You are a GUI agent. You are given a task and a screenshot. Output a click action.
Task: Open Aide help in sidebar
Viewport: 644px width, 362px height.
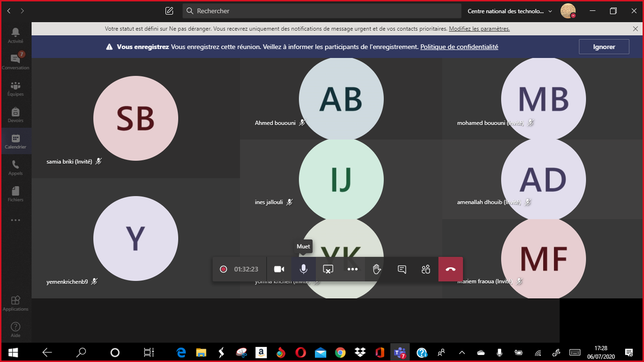click(x=16, y=330)
